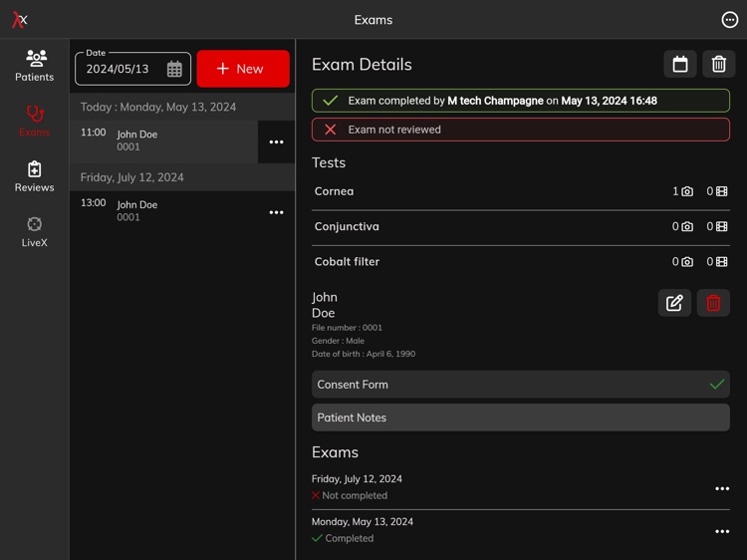Click the calendar icon in Date field
The width and height of the screenshot is (747, 560).
(x=174, y=69)
